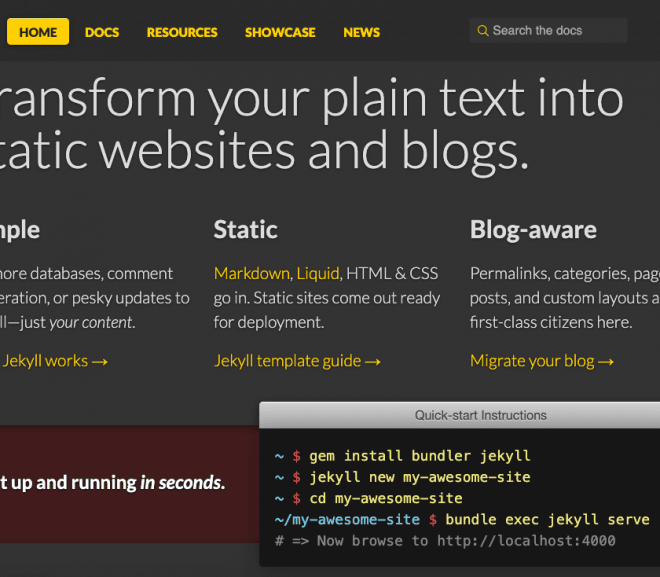
Task: Click the gem install bundler jekyll command
Action: pos(420,456)
